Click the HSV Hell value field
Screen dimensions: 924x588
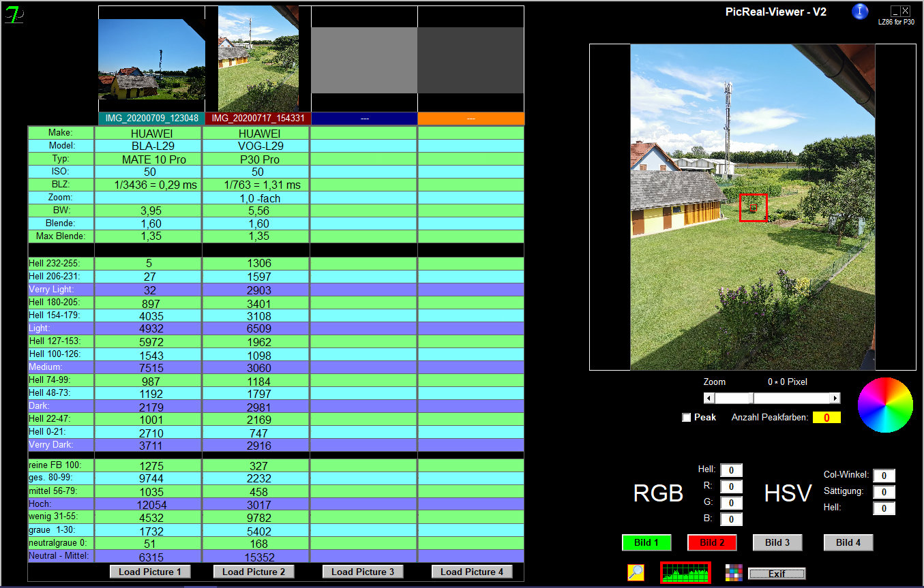pos(884,508)
